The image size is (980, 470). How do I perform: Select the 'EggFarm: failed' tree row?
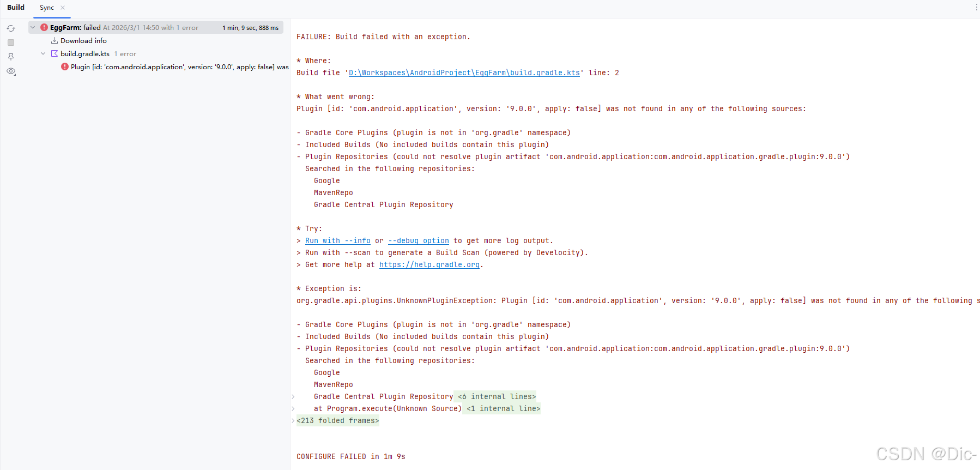pyautogui.click(x=156, y=27)
